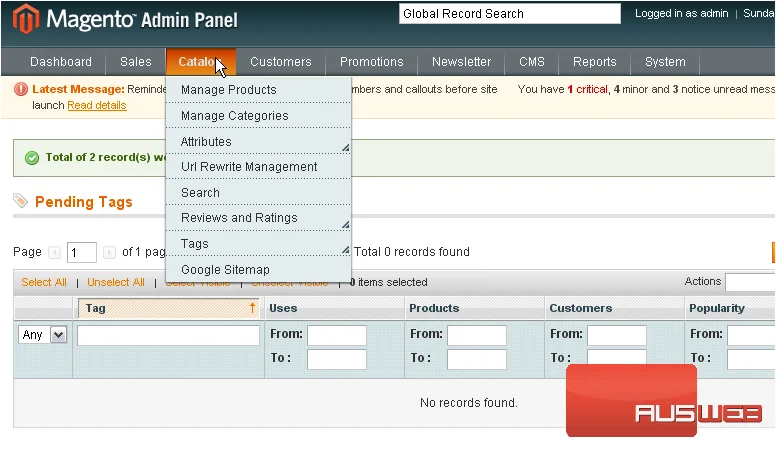Screen dimensions: 776x450
Task: Click the Popularity To field
Action: point(751,359)
